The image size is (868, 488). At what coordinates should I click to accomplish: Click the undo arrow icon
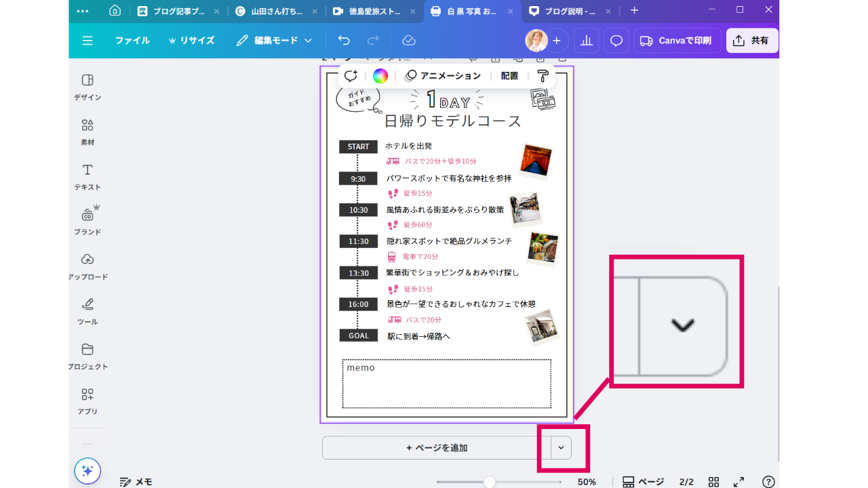(x=344, y=41)
